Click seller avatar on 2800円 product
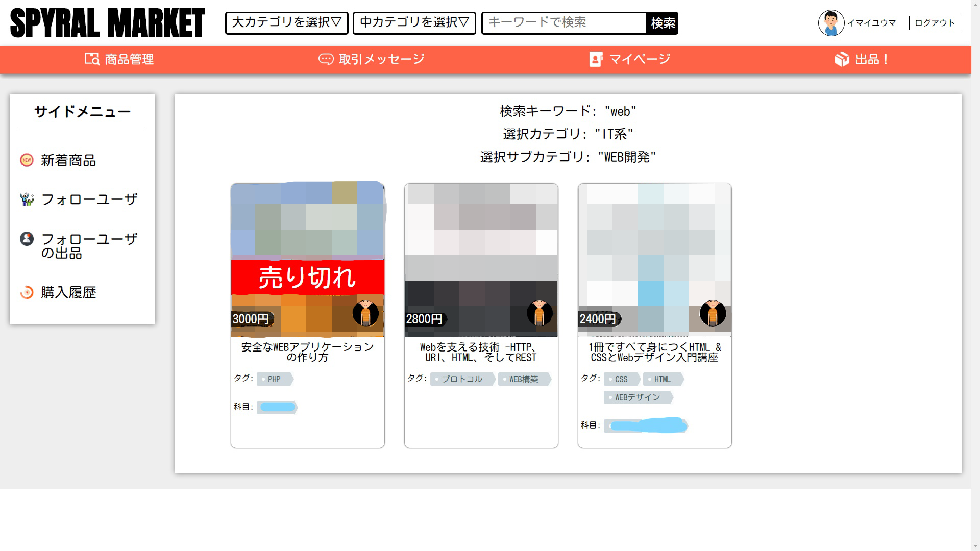The height and width of the screenshot is (551, 980). 540,313
